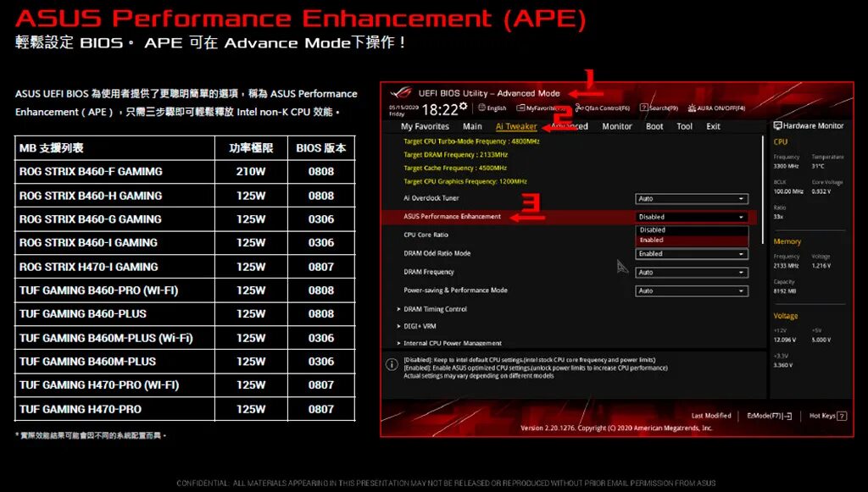Switch to the My Favorites tab
Image resolution: width=868 pixels, height=492 pixels.
coord(425,126)
